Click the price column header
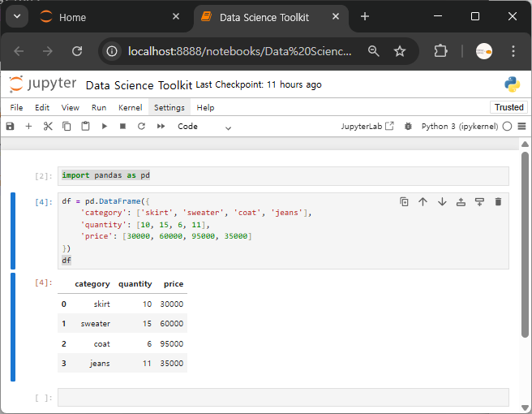 pyautogui.click(x=174, y=284)
